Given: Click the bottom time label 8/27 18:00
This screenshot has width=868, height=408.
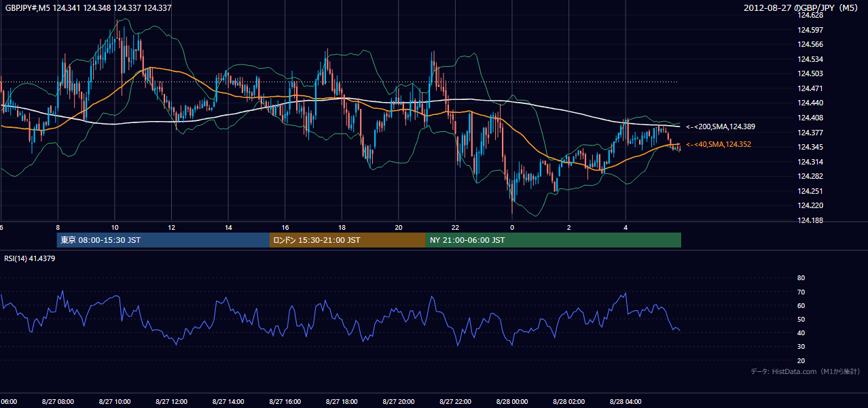Looking at the screenshot, I should 342,402.
